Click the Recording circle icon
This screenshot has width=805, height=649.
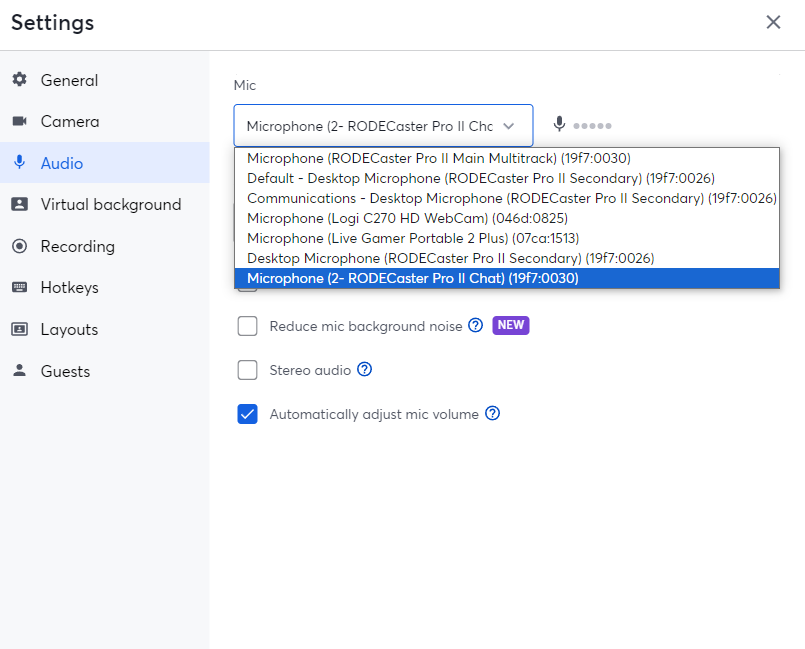coord(20,246)
